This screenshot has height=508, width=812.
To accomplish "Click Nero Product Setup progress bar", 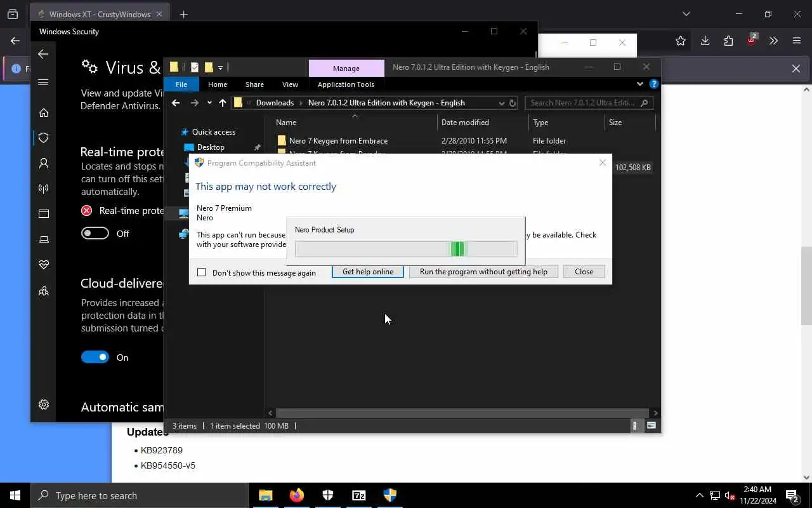I will (406, 249).
